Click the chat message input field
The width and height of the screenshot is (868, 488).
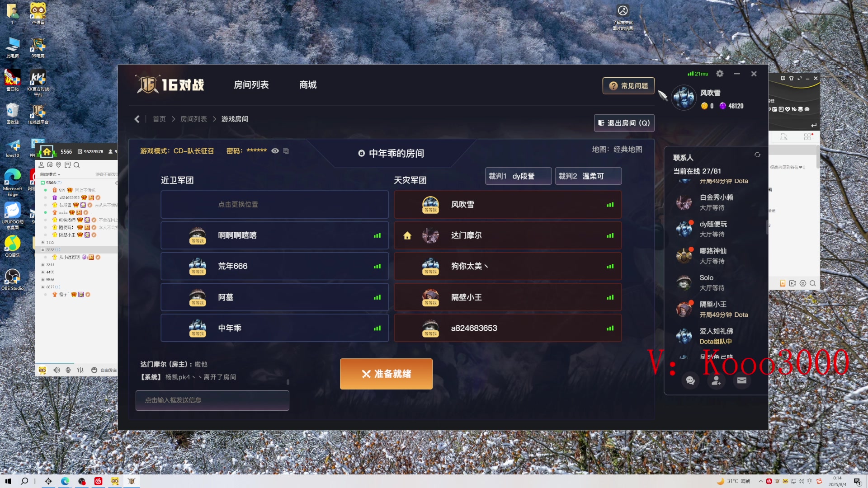coord(212,400)
